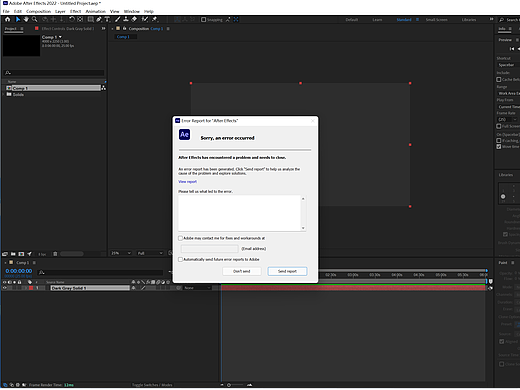Click the lock icon on Composition viewer tab

(125, 29)
